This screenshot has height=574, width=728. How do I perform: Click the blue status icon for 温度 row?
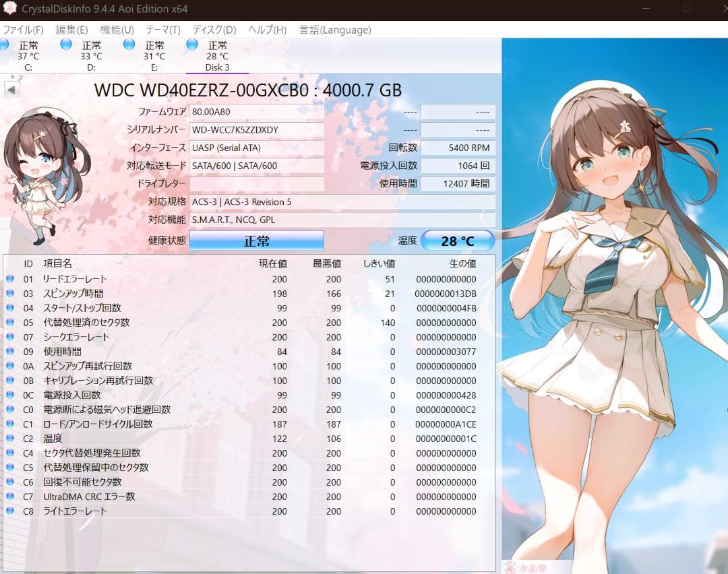pos(10,439)
